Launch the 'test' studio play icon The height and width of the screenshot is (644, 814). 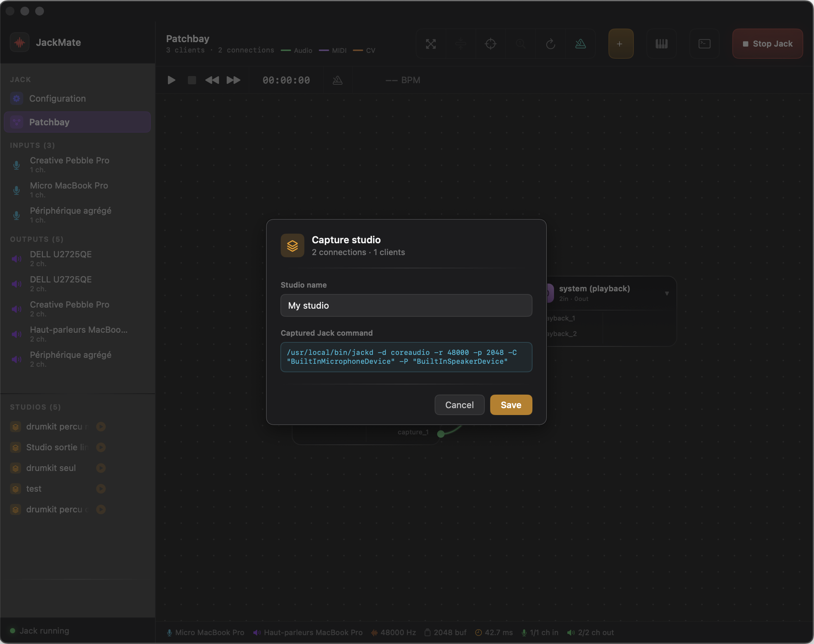tap(101, 489)
